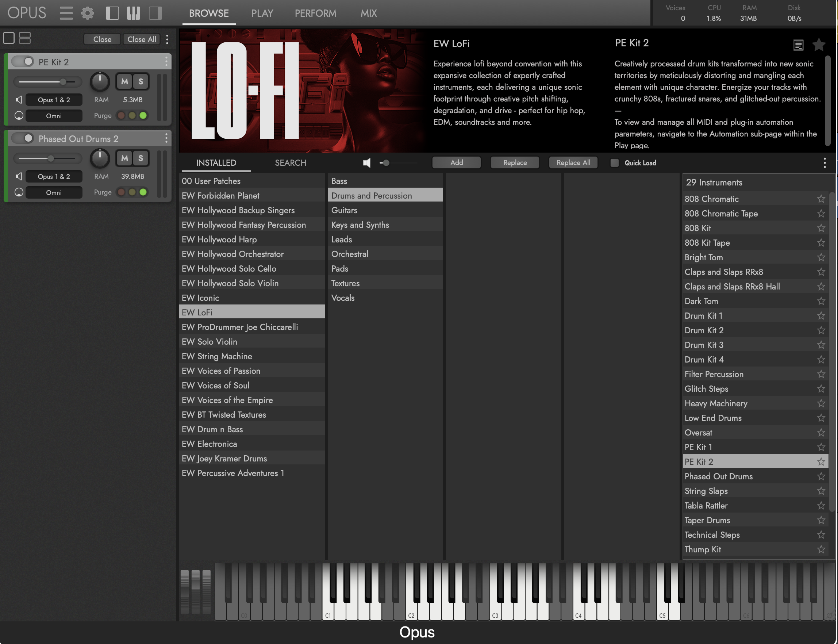Open Omni MIDI dropdown for Phased Out Drums 2

tap(54, 192)
